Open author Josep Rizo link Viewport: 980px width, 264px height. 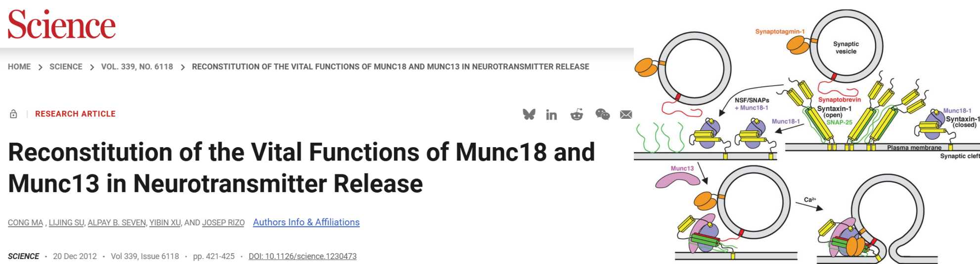(223, 222)
